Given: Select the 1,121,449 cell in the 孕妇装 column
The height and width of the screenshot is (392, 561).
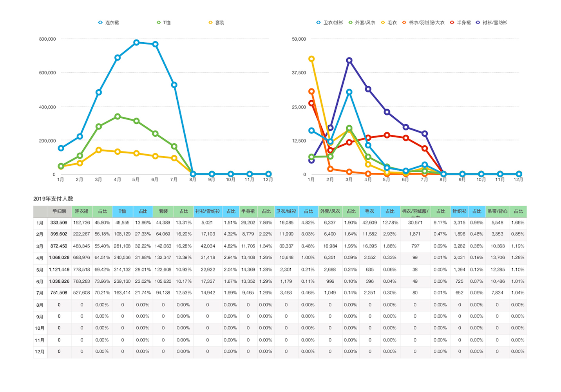Looking at the screenshot, I should (x=59, y=270).
